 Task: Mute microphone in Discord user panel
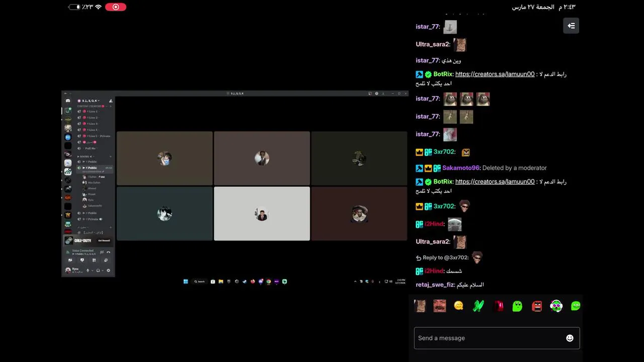[88, 270]
